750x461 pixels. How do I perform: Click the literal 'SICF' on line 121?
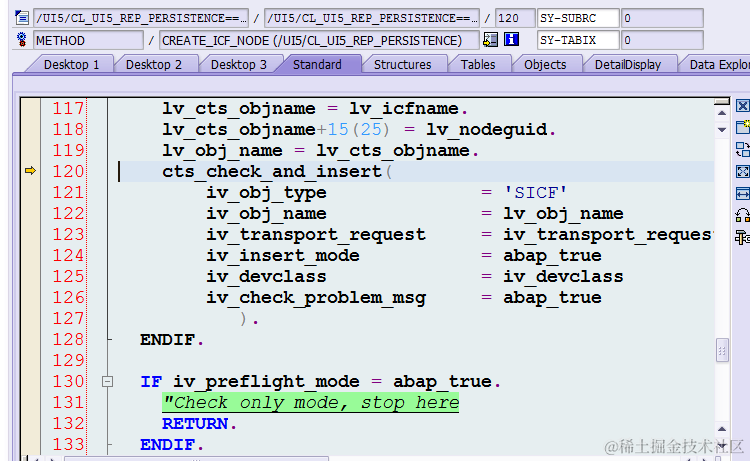(536, 193)
